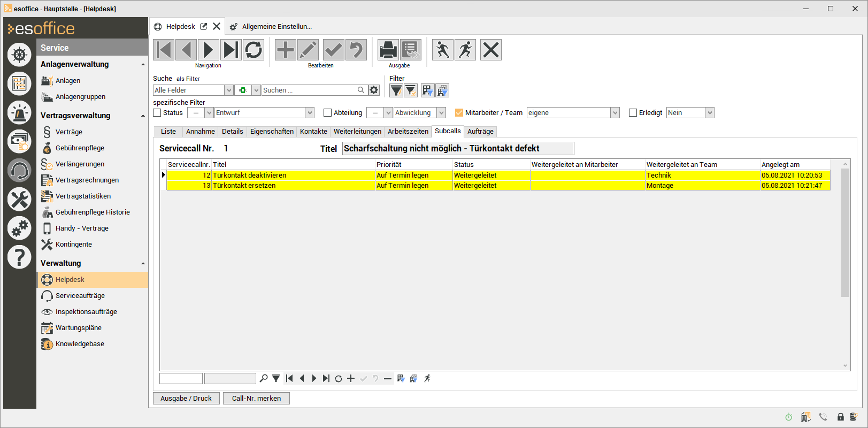Image resolution: width=868 pixels, height=428 pixels.
Task: Collapse the Verwaltung section
Action: [143, 263]
